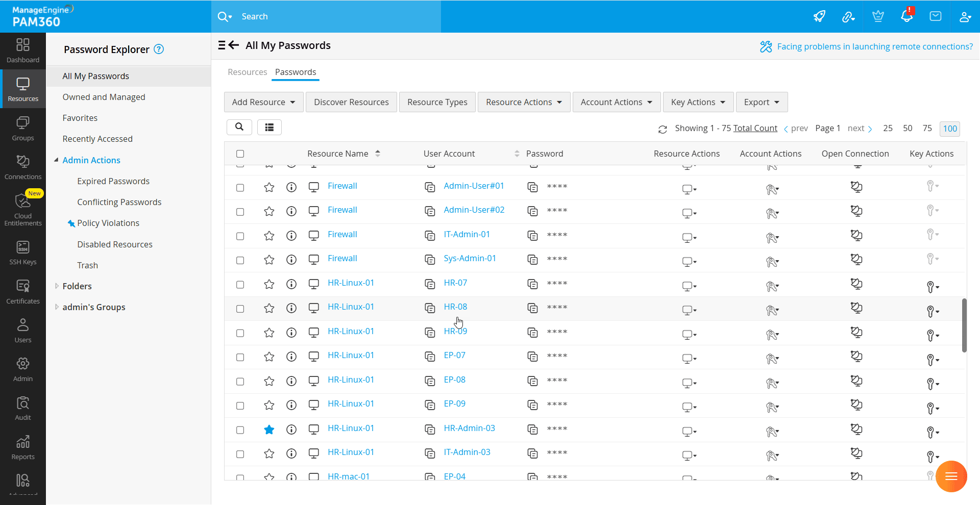Open SSH Keys in the sidebar
This screenshot has height=505, width=980.
[x=23, y=253]
